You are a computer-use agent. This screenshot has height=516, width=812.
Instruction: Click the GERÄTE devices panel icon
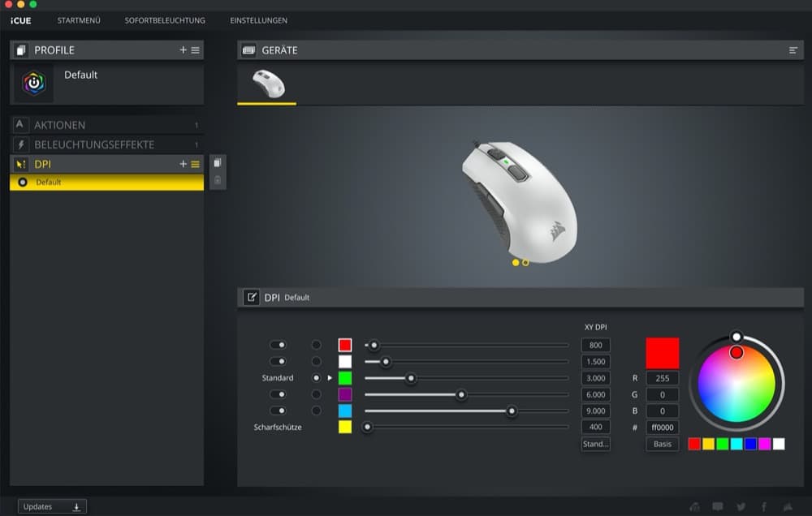249,50
